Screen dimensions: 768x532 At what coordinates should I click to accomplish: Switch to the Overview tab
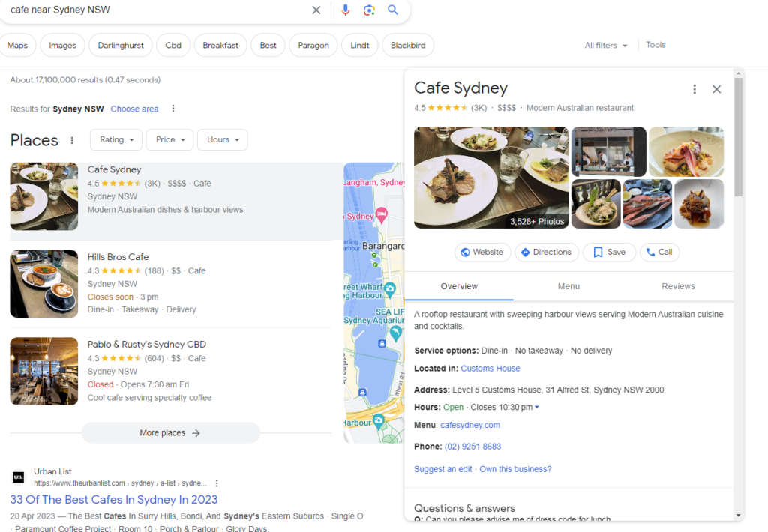459,286
